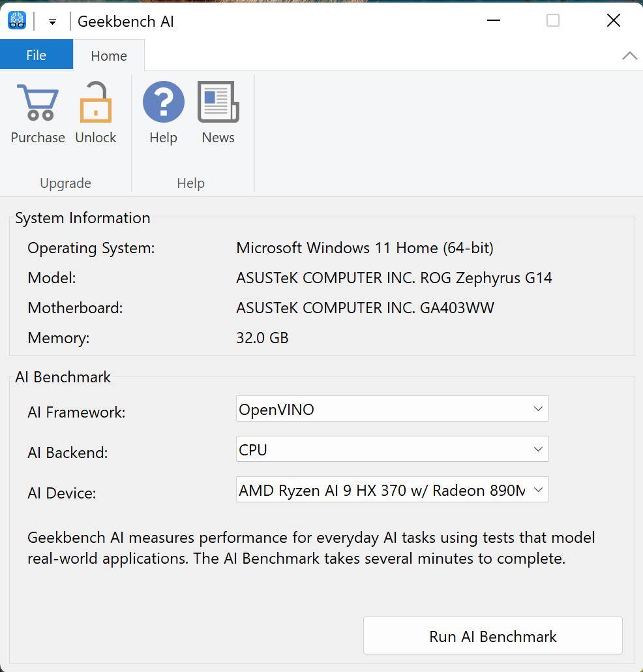Minimize the Geekbench AI window

click(494, 21)
